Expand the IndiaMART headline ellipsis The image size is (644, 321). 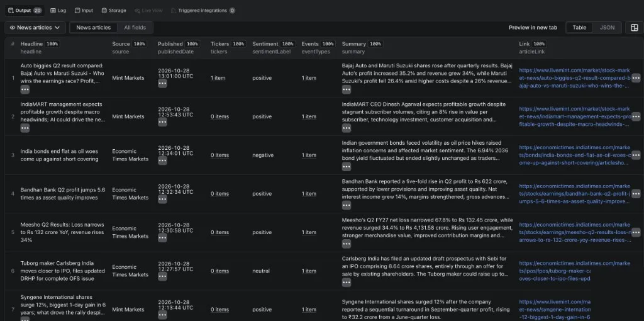point(25,128)
